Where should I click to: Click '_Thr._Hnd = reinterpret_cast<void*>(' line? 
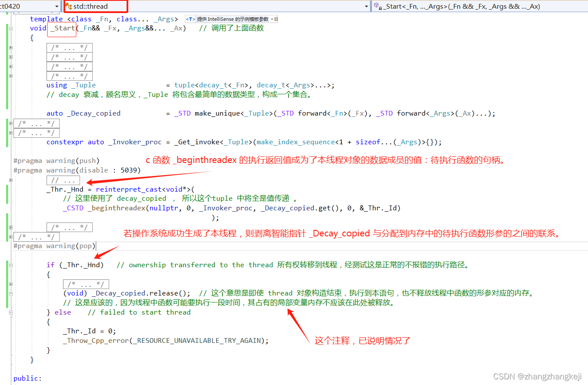coord(121,189)
